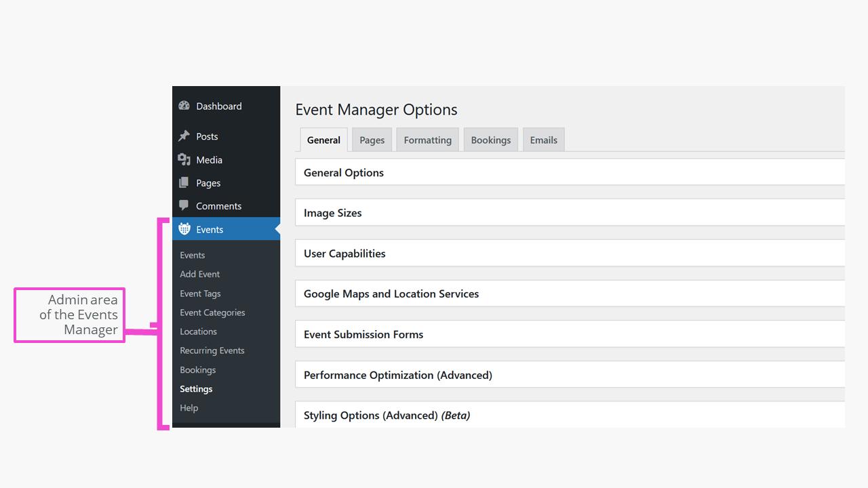The image size is (868, 488).
Task: Select the Posts pushpin icon
Action: pos(184,136)
